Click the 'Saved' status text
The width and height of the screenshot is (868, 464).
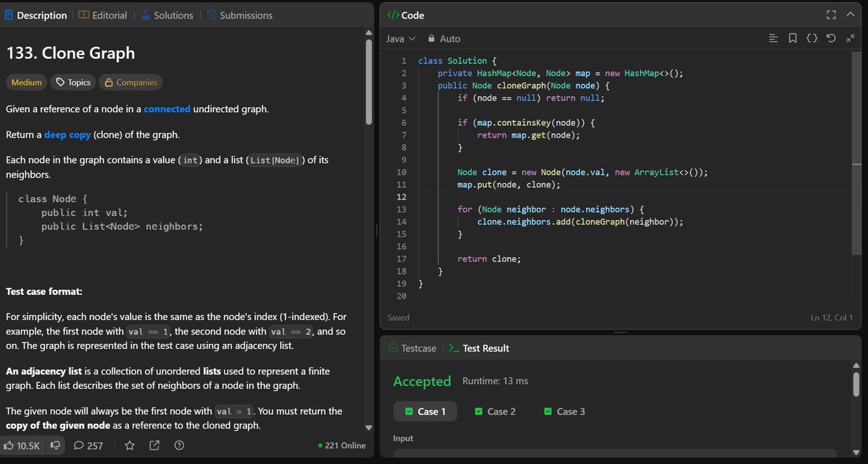click(x=399, y=317)
